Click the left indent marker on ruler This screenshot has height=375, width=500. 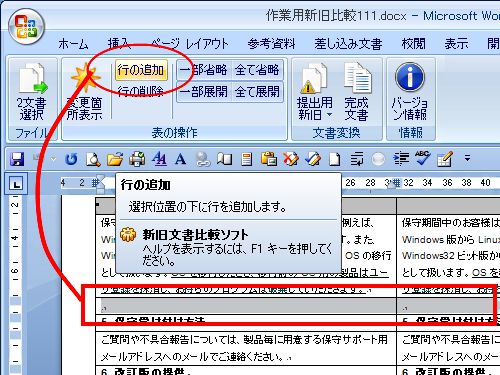pyautogui.click(x=100, y=184)
